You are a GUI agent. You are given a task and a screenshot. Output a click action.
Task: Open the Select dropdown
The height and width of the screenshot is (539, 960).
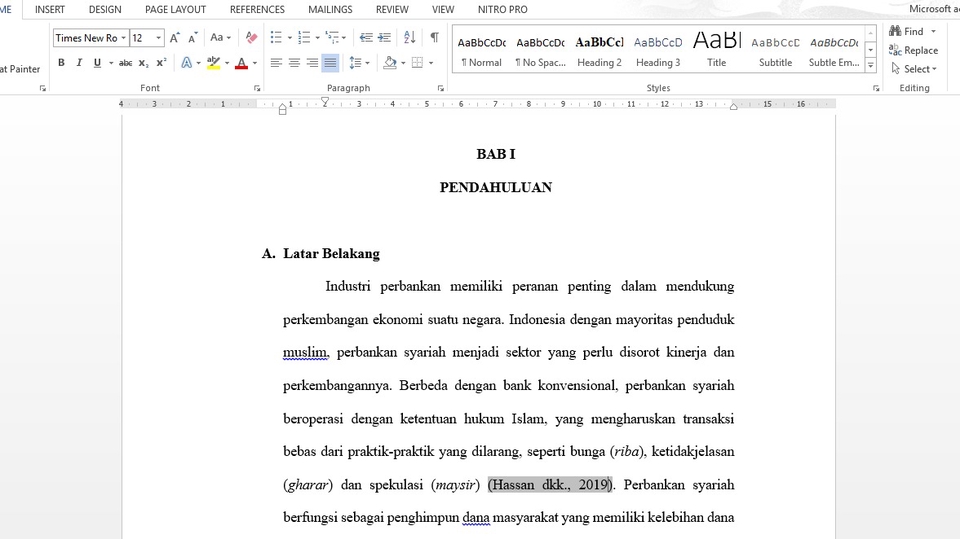[914, 69]
